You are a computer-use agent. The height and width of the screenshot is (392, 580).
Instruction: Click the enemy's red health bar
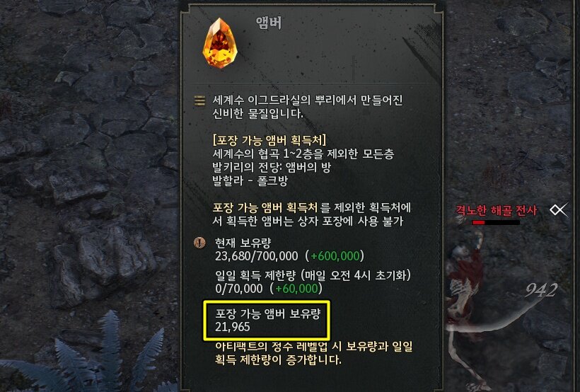[496, 222]
